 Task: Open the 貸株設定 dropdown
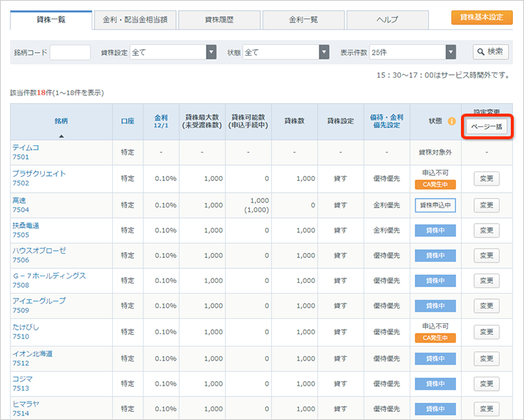211,52
